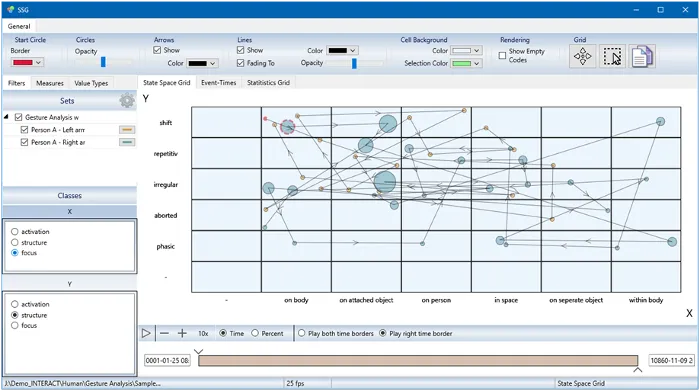The image size is (700, 391).
Task: Click the Sets header
Action: (67, 101)
